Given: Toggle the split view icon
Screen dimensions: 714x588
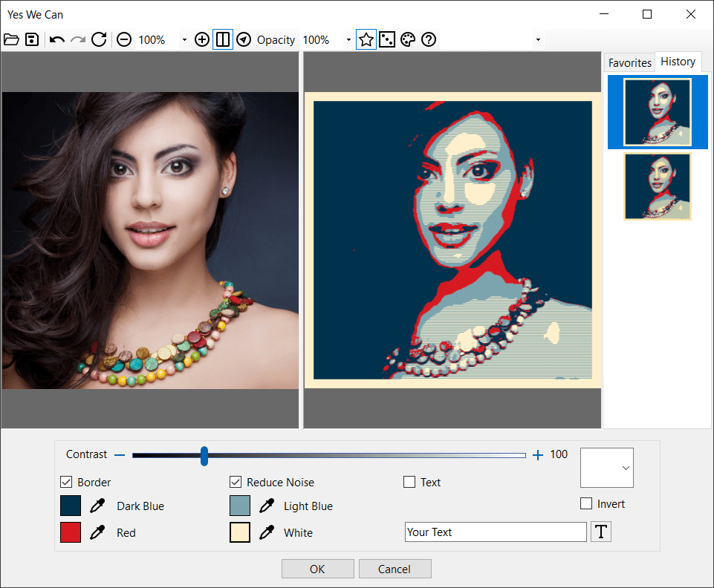Looking at the screenshot, I should click(222, 40).
